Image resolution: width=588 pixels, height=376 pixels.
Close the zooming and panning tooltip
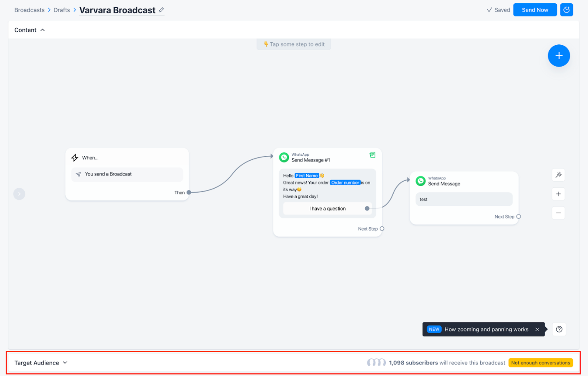pyautogui.click(x=537, y=329)
